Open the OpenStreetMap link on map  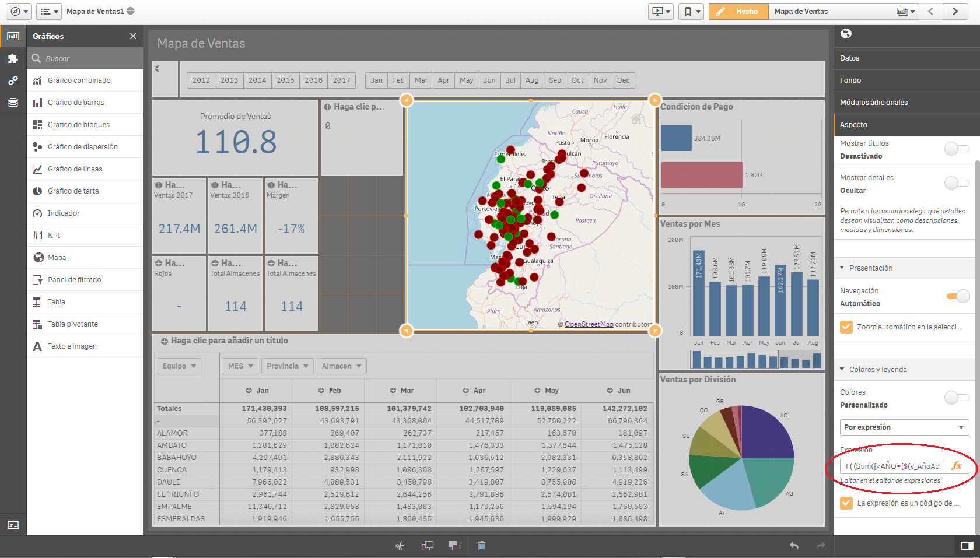(x=589, y=324)
